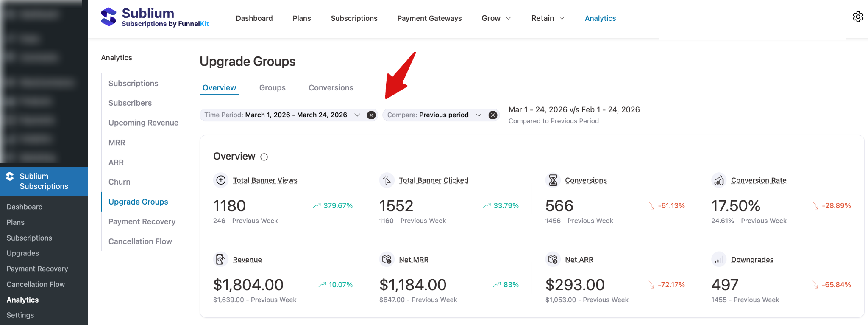
Task: Open Payment Gateways in top navigation
Action: coord(429,18)
